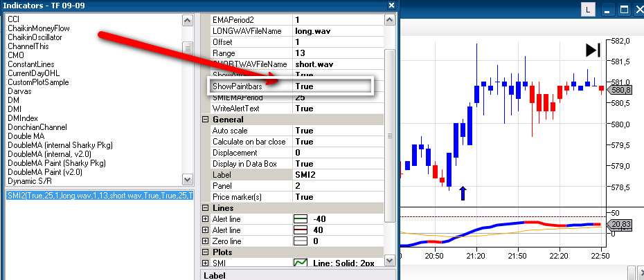The width and height of the screenshot is (644, 280).
Task: Edit SMIEMAPeriod value 25
Action: pos(338,97)
